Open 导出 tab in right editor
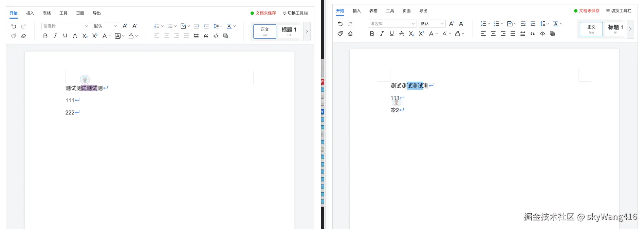This screenshot has width=644, height=229. [x=423, y=11]
